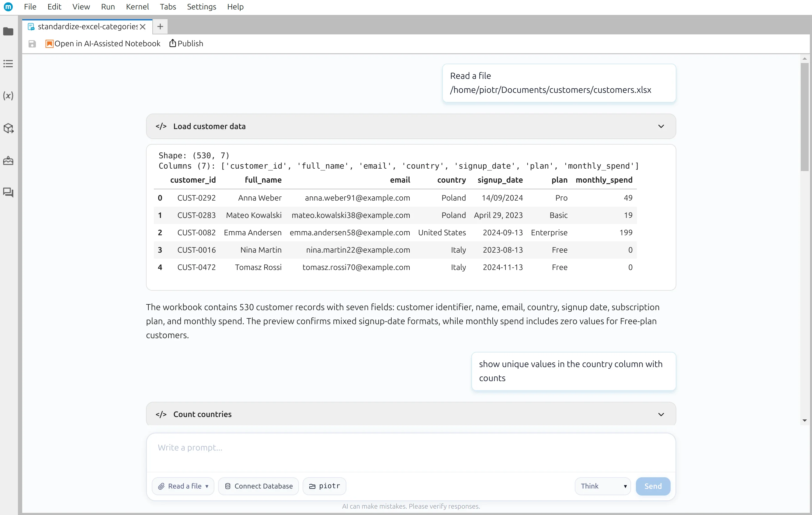Click the Enterprise plan cell

(x=549, y=233)
